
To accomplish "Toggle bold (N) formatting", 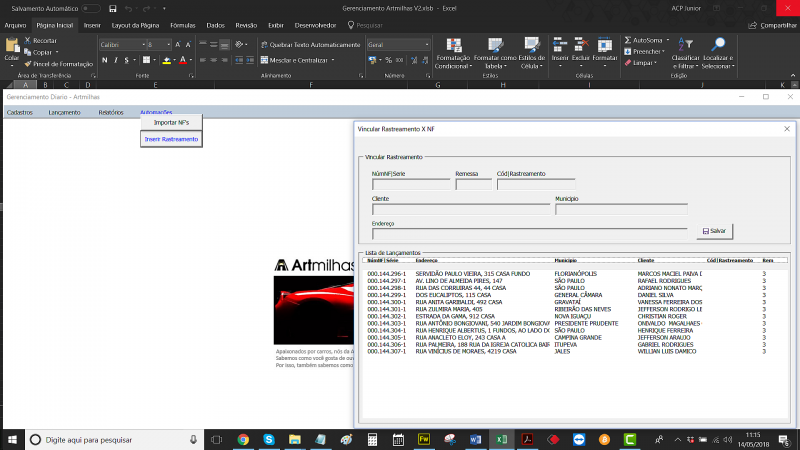I will (x=105, y=60).
